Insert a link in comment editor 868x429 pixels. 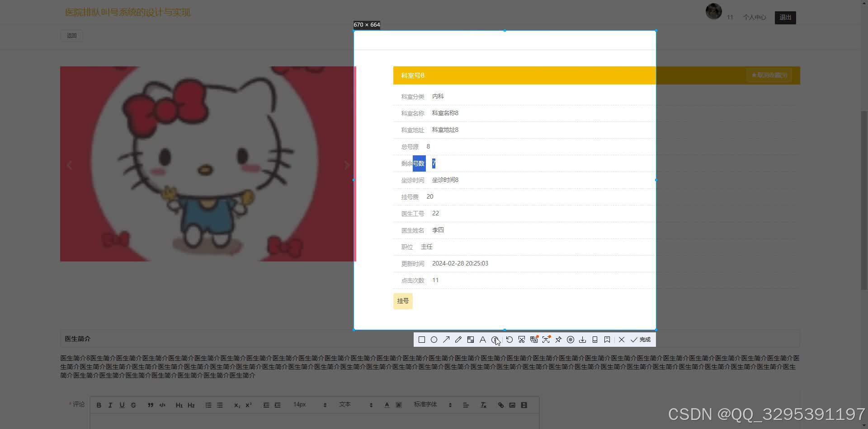[x=500, y=405]
